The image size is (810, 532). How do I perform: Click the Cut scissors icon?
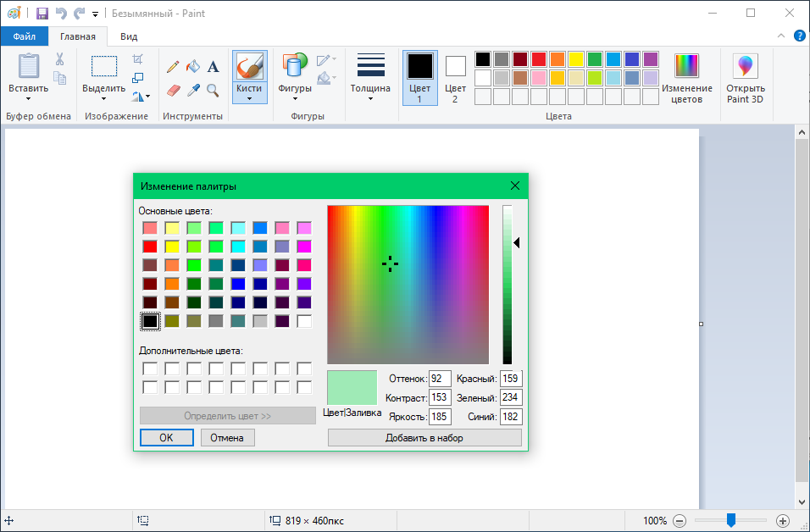(60, 59)
